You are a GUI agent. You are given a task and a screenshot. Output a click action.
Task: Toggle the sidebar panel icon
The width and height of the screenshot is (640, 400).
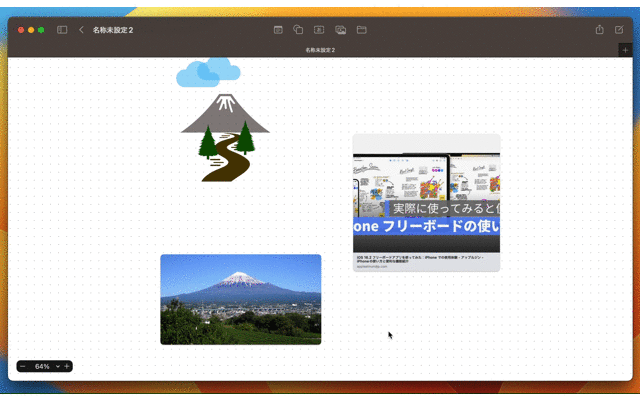coord(62,30)
